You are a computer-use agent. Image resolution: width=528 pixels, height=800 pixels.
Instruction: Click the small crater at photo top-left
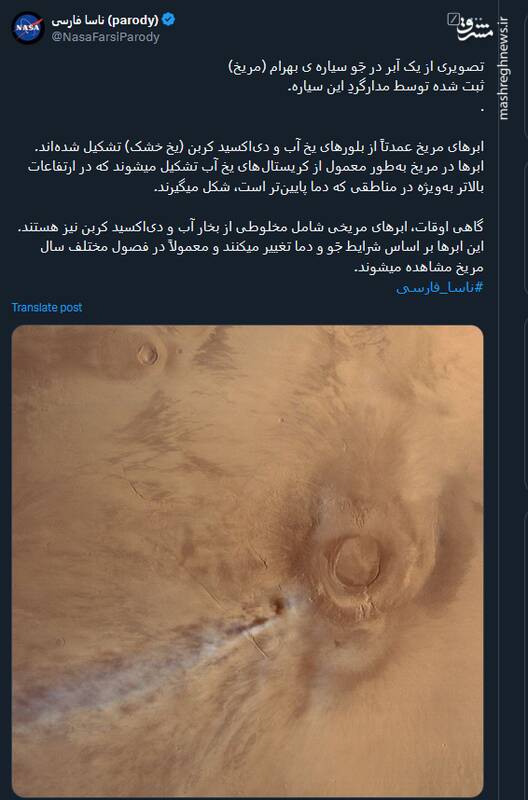coord(147,354)
